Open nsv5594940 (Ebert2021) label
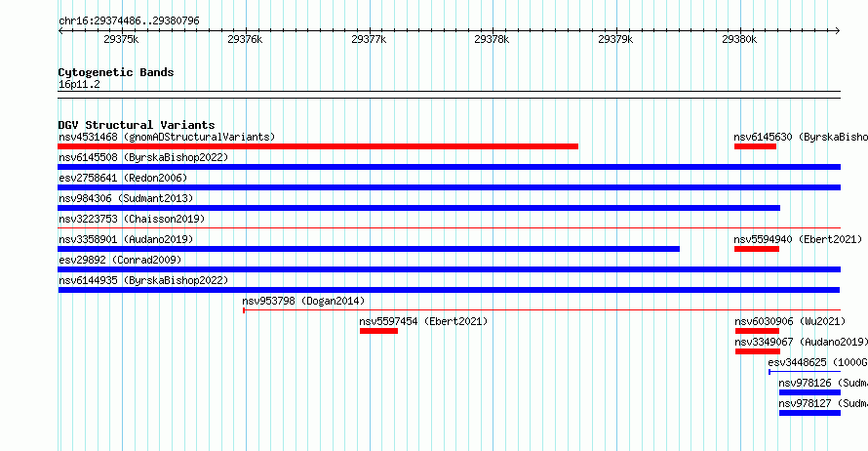Viewport: 868px width, 451px height. (798, 239)
